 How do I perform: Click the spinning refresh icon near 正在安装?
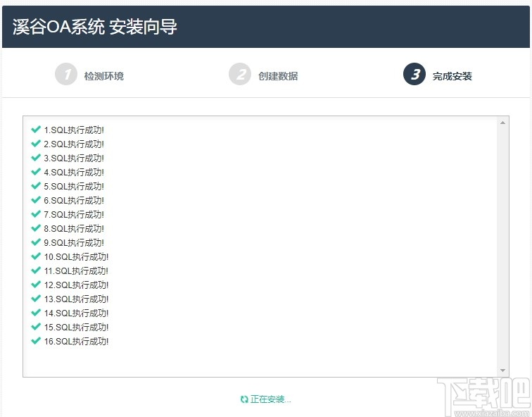pos(244,399)
